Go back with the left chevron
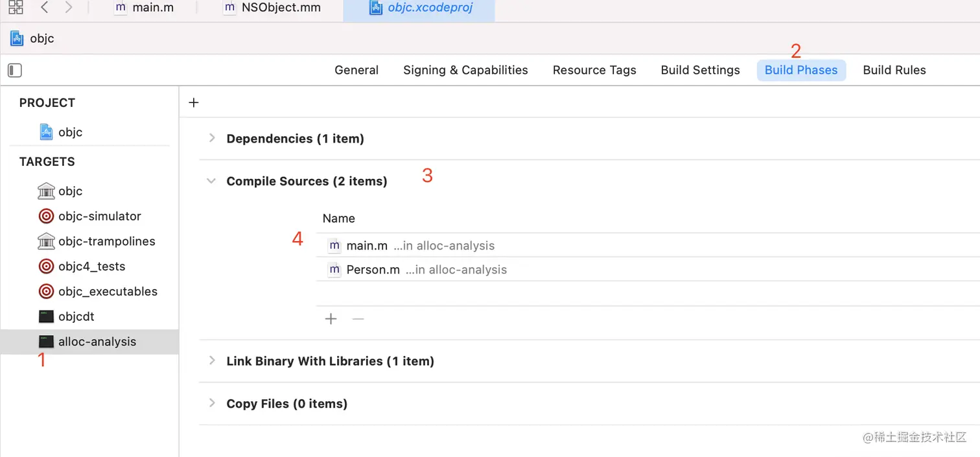 [x=44, y=8]
